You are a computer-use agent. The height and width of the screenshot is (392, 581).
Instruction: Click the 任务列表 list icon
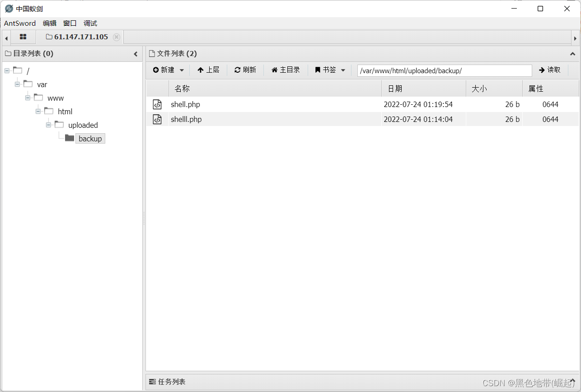152,382
